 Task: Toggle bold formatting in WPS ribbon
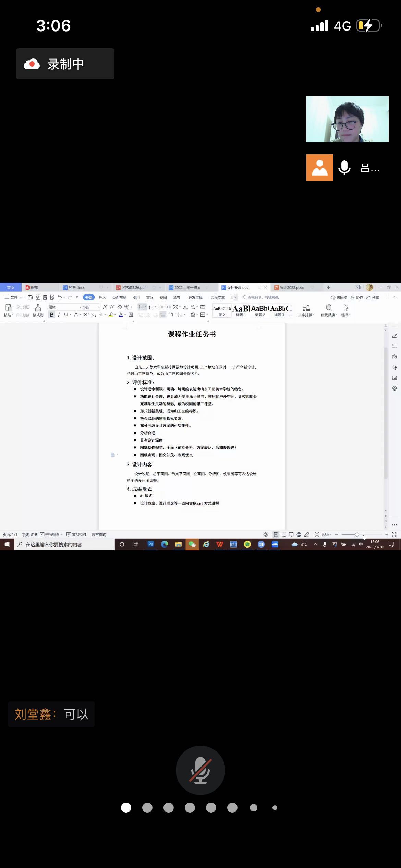pos(51,315)
